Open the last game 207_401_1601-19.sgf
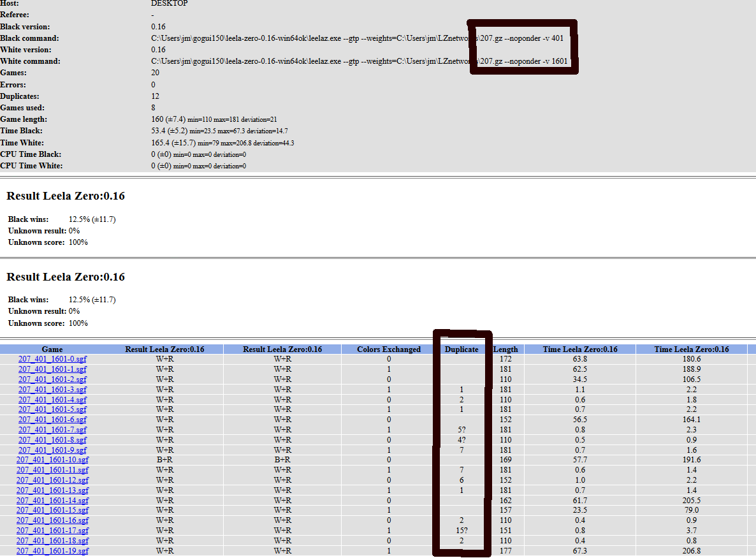Image resolution: width=756 pixels, height=558 pixels. point(52,551)
